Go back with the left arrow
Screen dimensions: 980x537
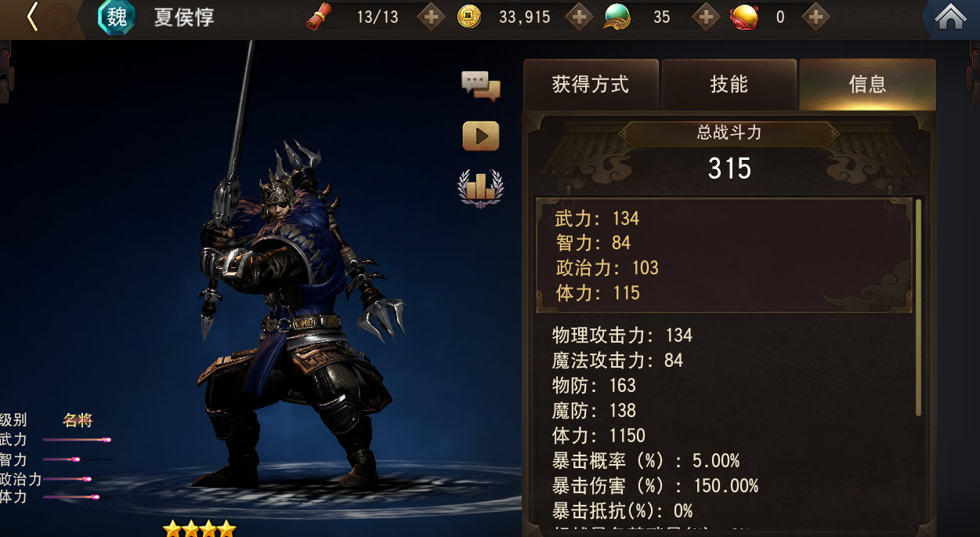(32, 17)
